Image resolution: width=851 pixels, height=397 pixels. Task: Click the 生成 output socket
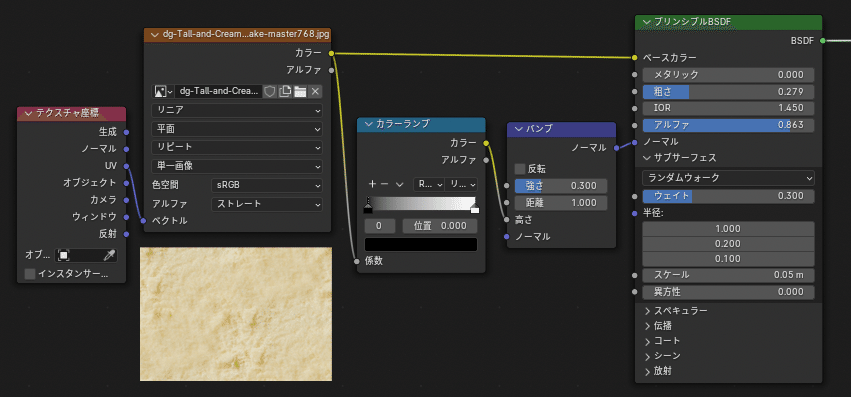[126, 132]
